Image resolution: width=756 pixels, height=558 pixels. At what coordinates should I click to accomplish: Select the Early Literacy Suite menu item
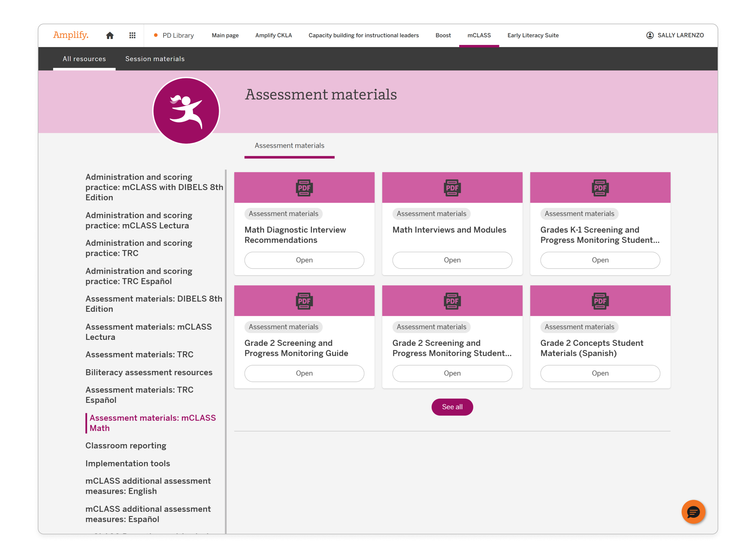(x=532, y=35)
